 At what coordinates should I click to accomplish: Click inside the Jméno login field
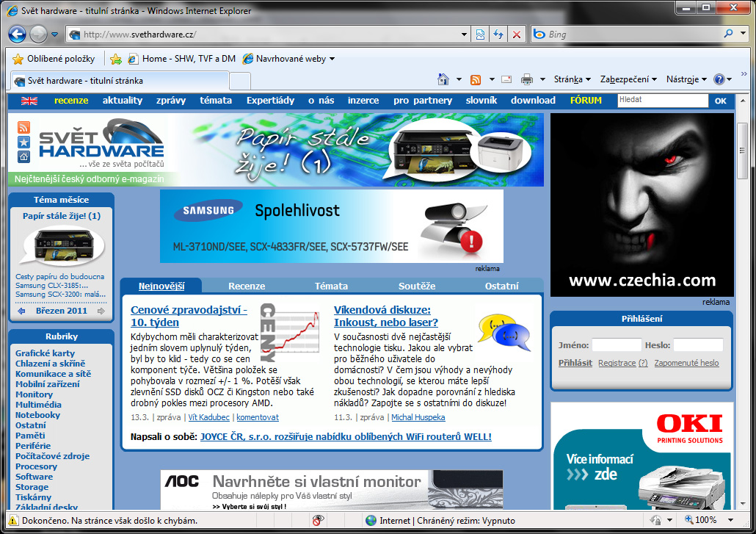point(617,344)
